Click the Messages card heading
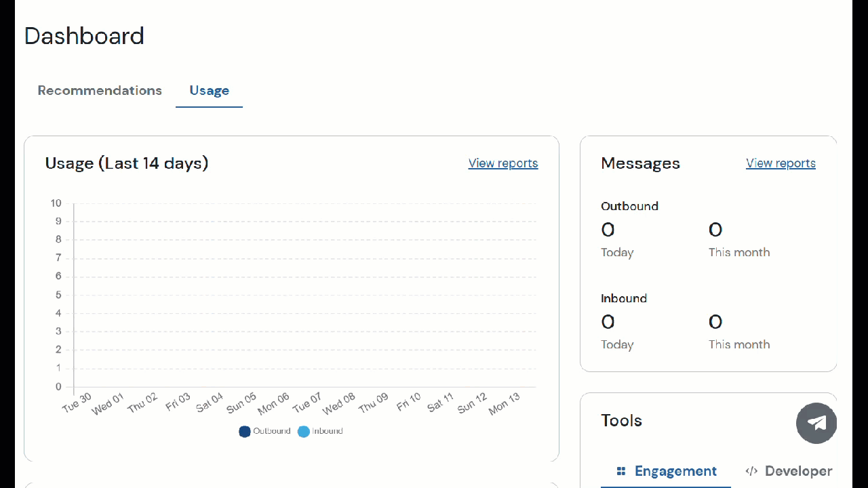 coord(640,163)
